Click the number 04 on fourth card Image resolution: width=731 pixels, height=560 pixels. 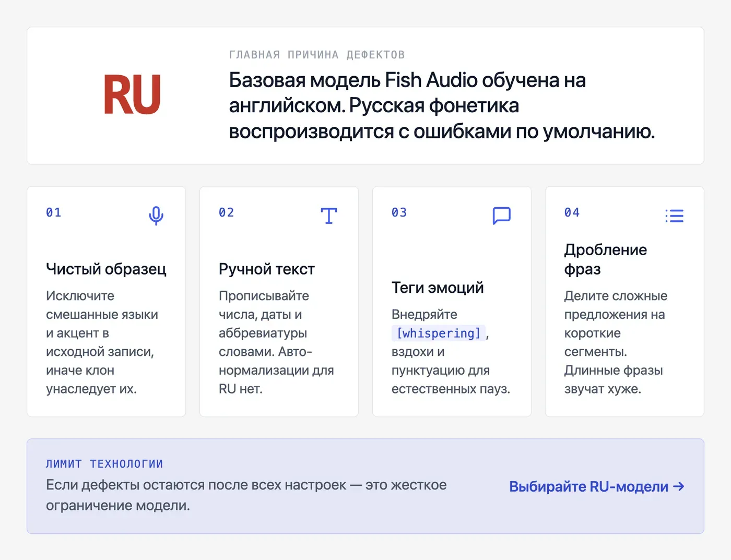pyautogui.click(x=572, y=212)
